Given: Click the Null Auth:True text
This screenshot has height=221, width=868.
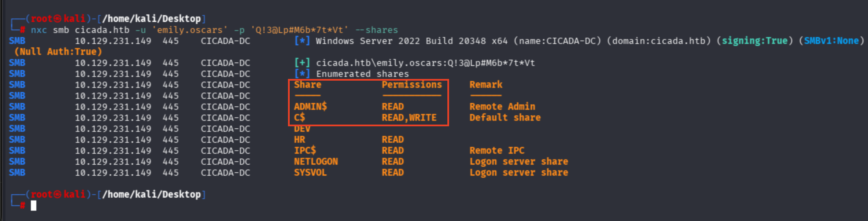Looking at the screenshot, I should point(58,52).
